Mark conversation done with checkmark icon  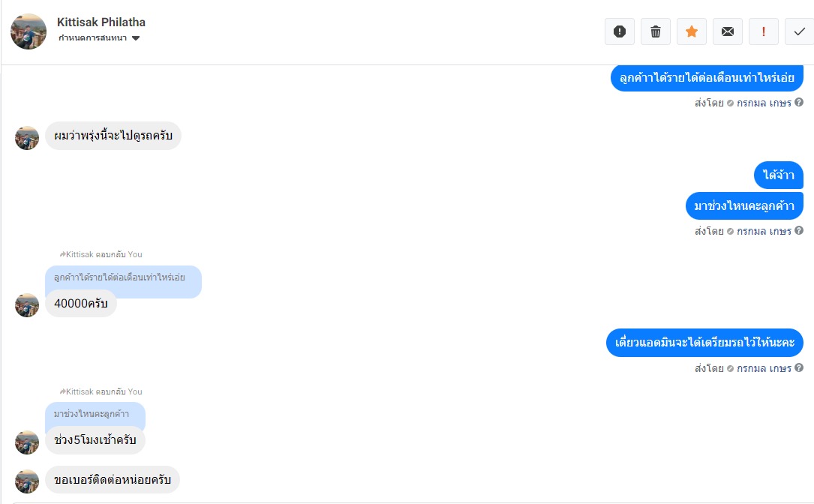pos(799,31)
